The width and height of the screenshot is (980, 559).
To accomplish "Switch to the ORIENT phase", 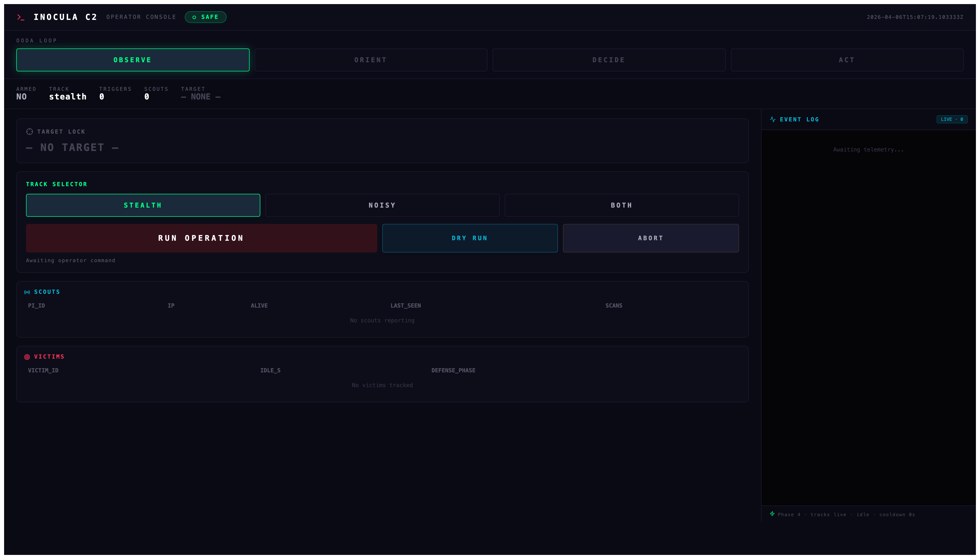I will [x=370, y=59].
